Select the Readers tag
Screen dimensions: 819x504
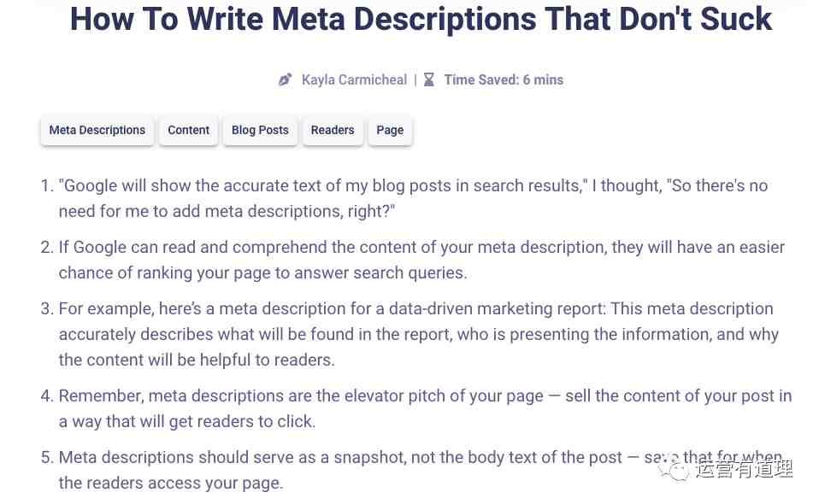pyautogui.click(x=333, y=131)
